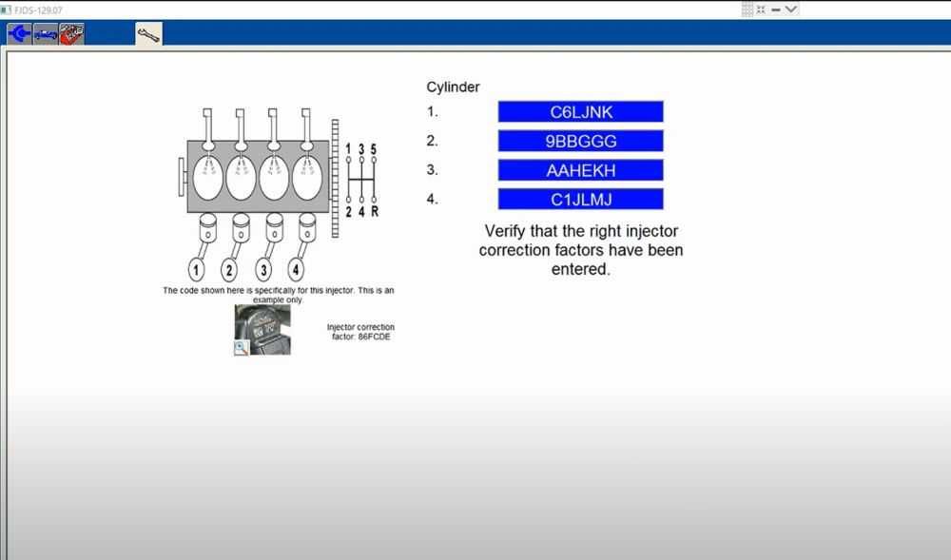The image size is (951, 560).
Task: Select cylinder 3 code AAHEKH field
Action: [580, 170]
